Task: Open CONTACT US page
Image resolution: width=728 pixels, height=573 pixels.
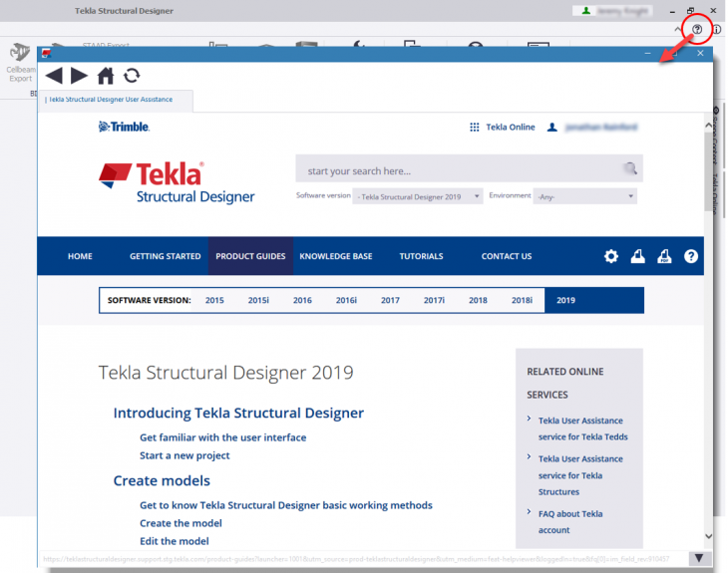Action: coord(507,256)
